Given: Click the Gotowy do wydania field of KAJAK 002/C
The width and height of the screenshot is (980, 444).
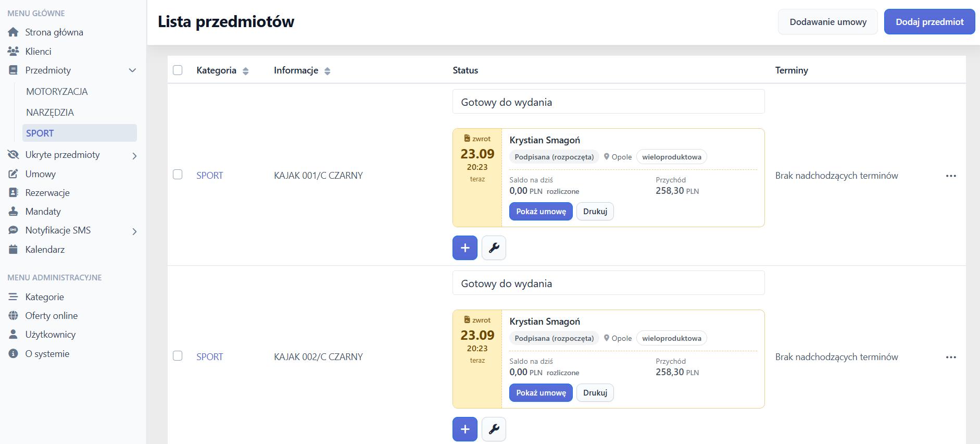Looking at the screenshot, I should pos(608,283).
